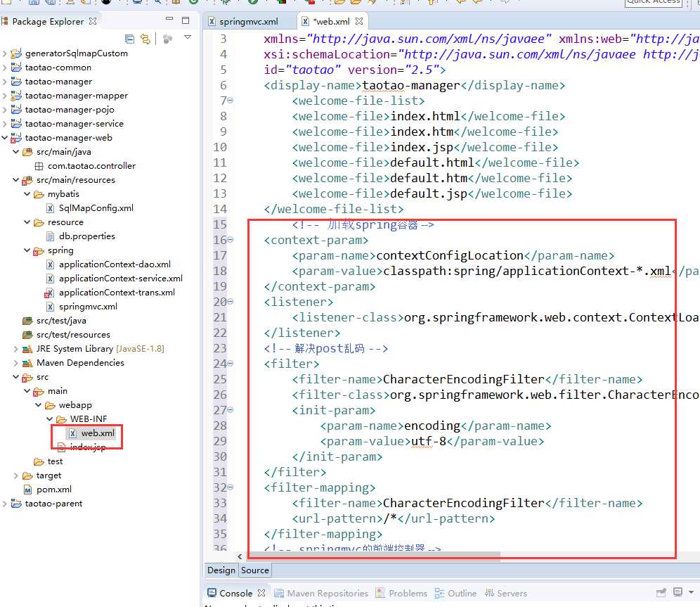Click the pom.xml Maven file icon
700x607 pixels.
[x=27, y=490]
